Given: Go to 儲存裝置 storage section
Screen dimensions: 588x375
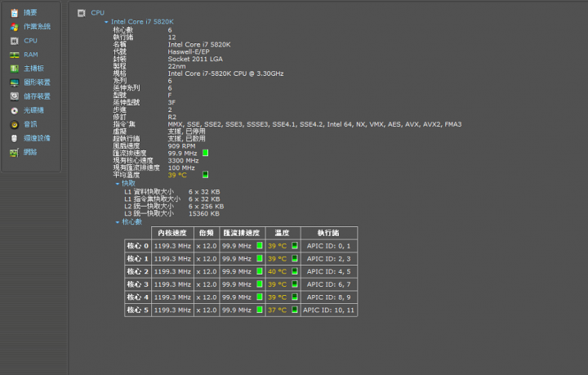Looking at the screenshot, I should [37, 96].
